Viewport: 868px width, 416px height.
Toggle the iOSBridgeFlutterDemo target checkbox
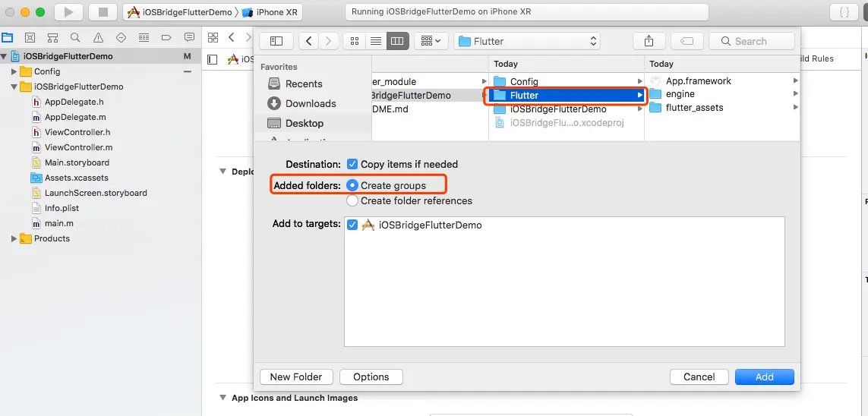[352, 225]
